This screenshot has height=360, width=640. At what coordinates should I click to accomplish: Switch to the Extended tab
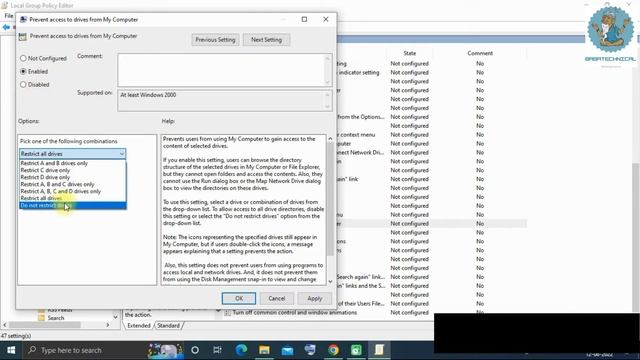click(139, 326)
